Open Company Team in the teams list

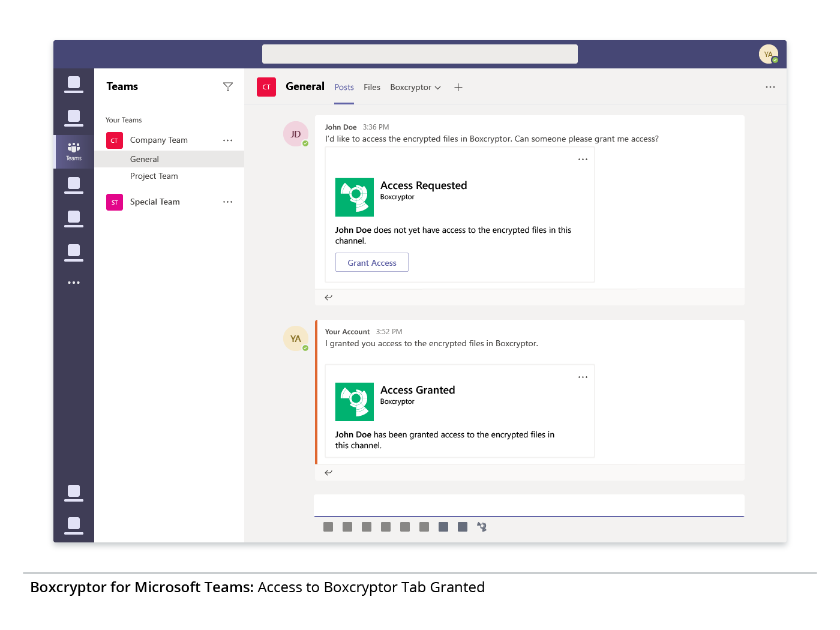click(x=159, y=140)
